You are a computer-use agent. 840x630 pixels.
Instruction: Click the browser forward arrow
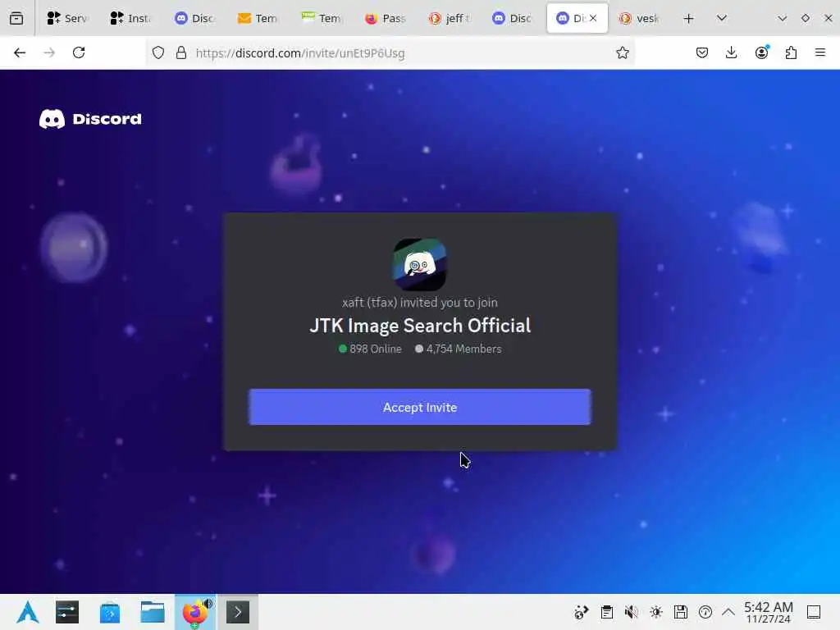49,52
